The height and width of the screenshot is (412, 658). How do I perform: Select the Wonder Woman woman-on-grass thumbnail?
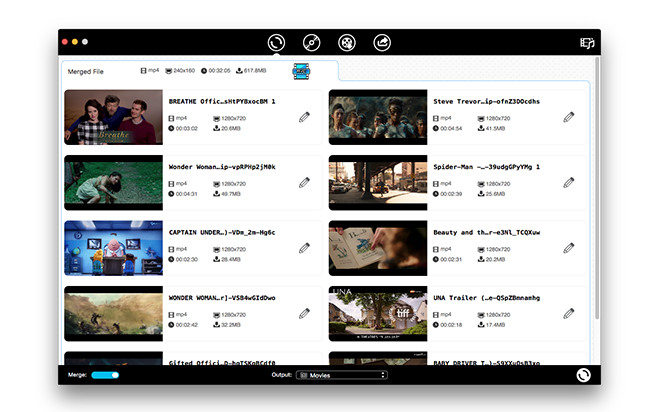coord(113,183)
